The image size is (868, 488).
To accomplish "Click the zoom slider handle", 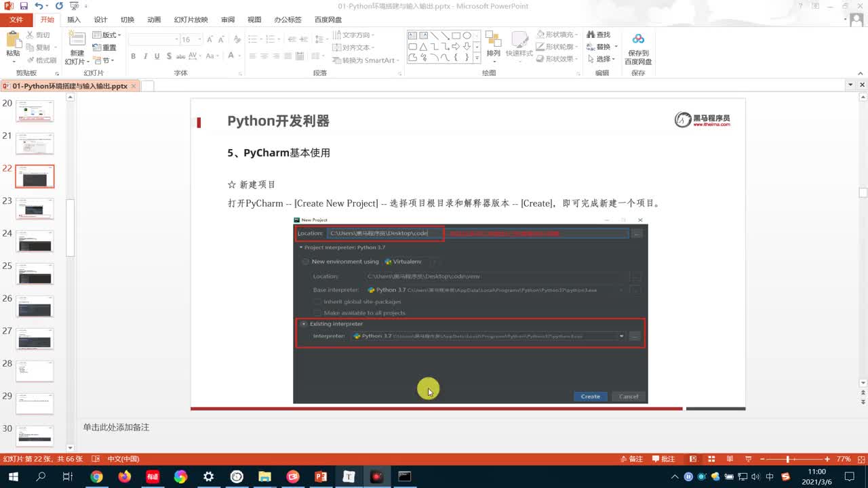I will click(787, 459).
